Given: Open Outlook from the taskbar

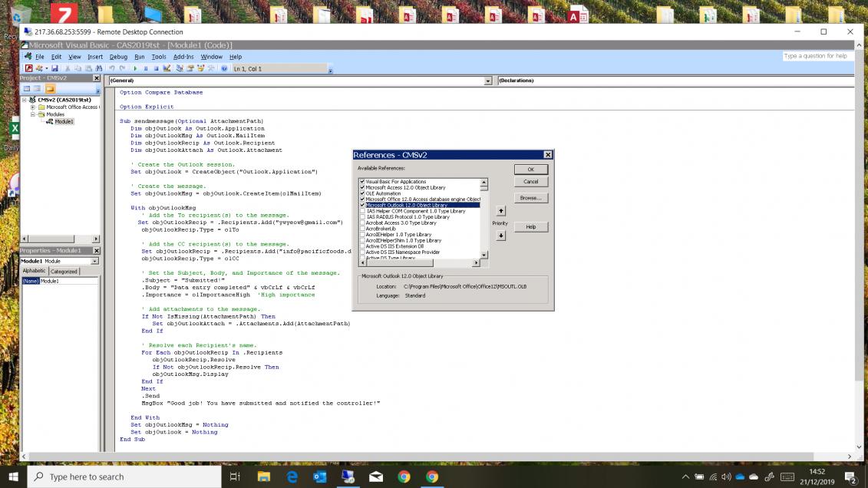Looking at the screenshot, I should (320, 476).
